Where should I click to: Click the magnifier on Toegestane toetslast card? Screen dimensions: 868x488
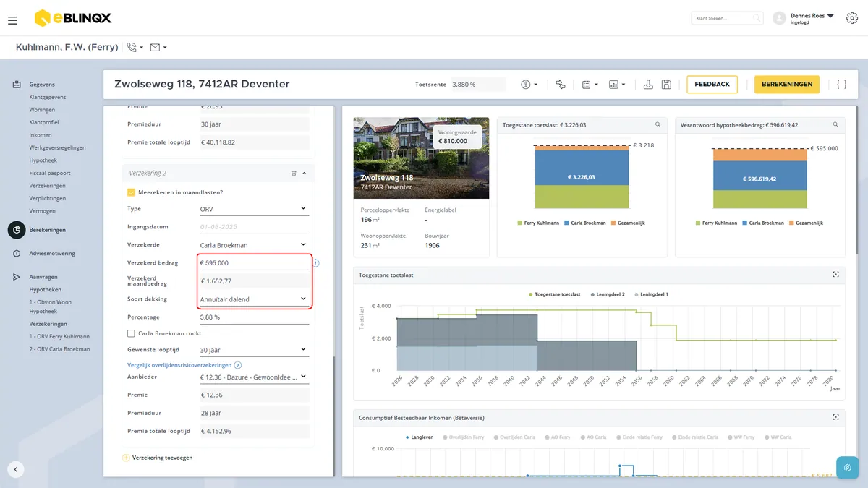(x=658, y=125)
